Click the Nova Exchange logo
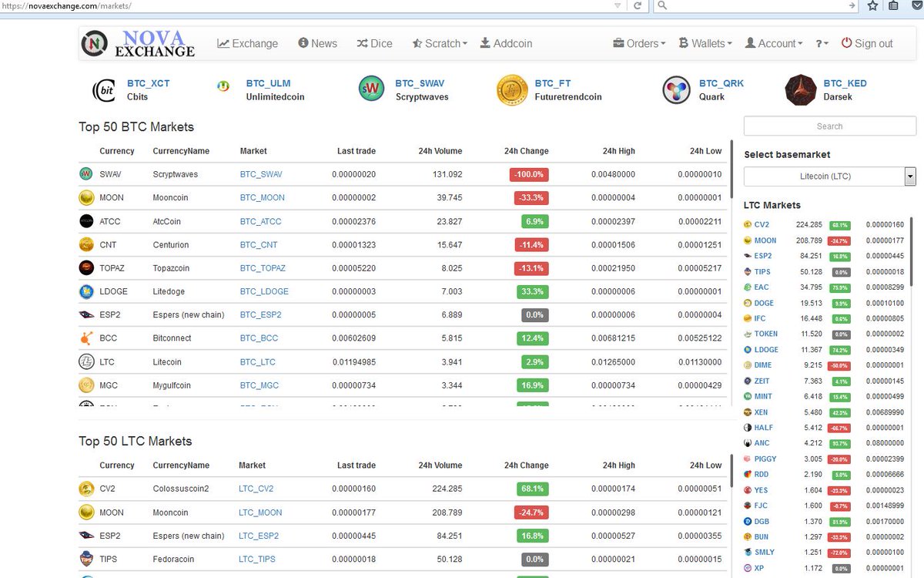Image resolution: width=924 pixels, height=578 pixels. pyautogui.click(x=139, y=43)
